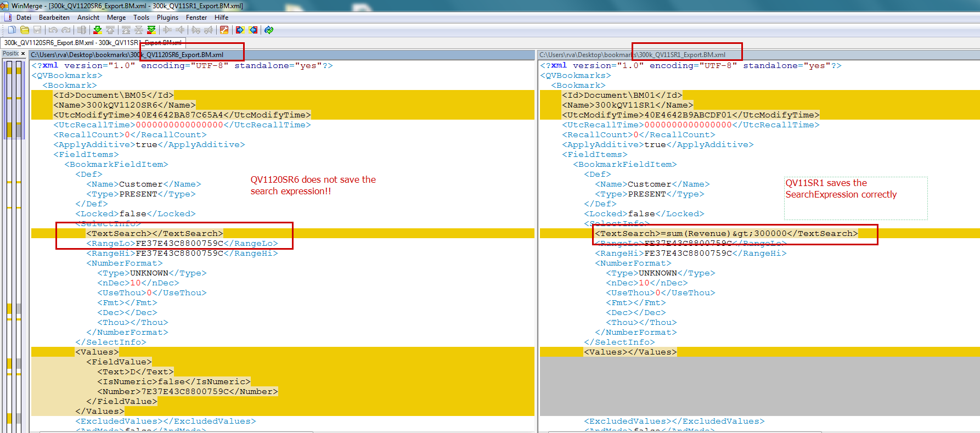Viewport: 980px width, 433px height.
Task: Click the Current Difference toolbar icon
Action: (x=139, y=30)
